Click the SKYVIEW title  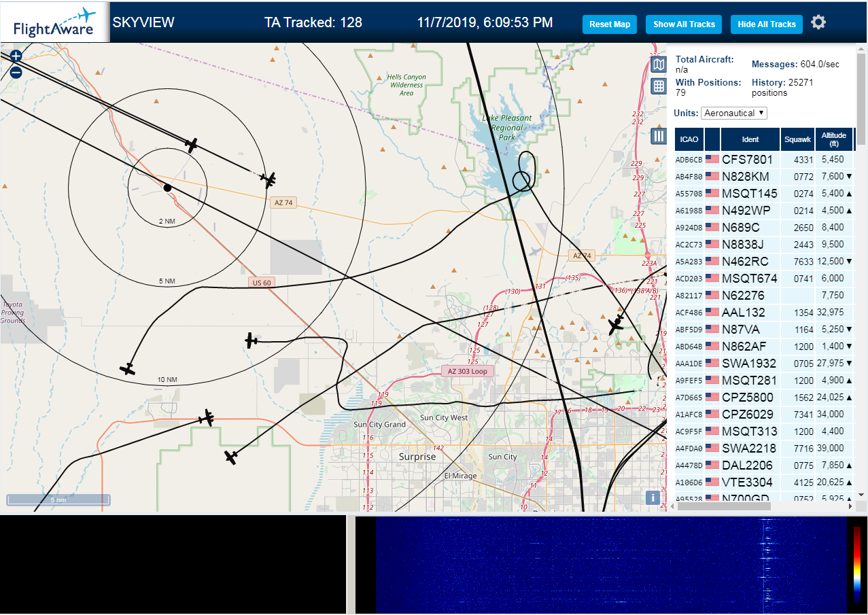(143, 22)
